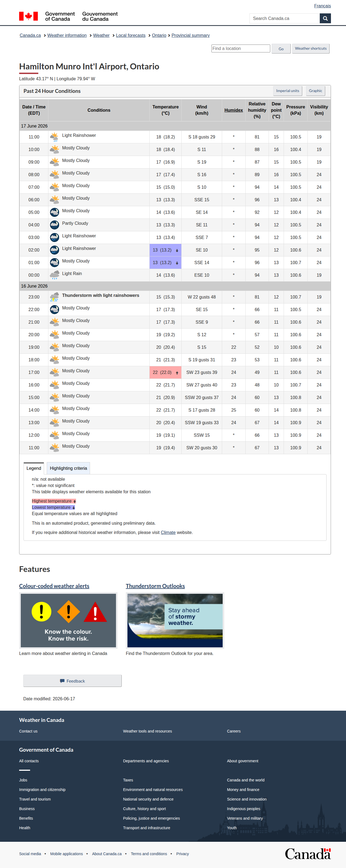Click the Search Canada.ca field
Viewport: 346px width, 868px height.
pyautogui.click(x=284, y=19)
